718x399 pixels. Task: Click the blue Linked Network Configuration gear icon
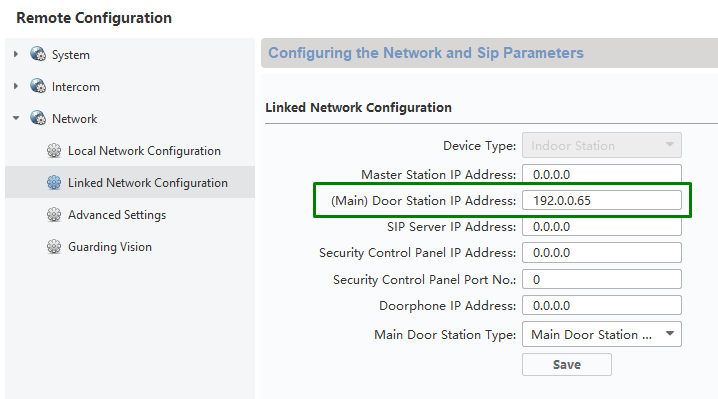pos(54,182)
